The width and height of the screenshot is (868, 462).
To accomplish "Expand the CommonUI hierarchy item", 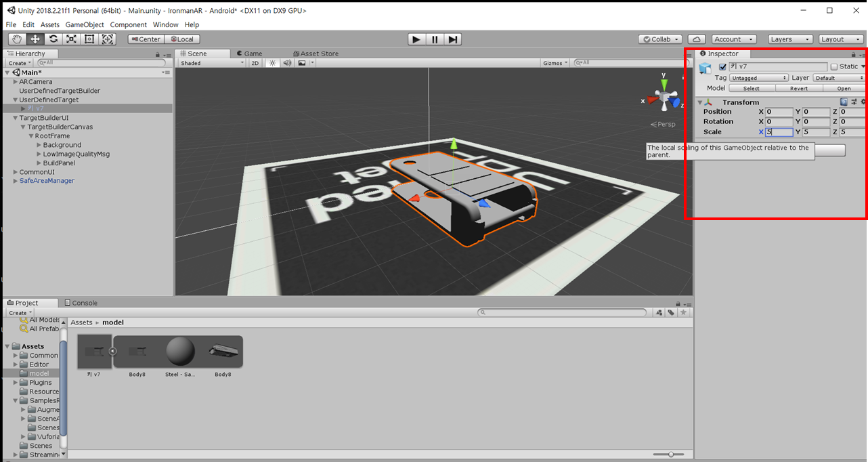I will click(x=15, y=172).
